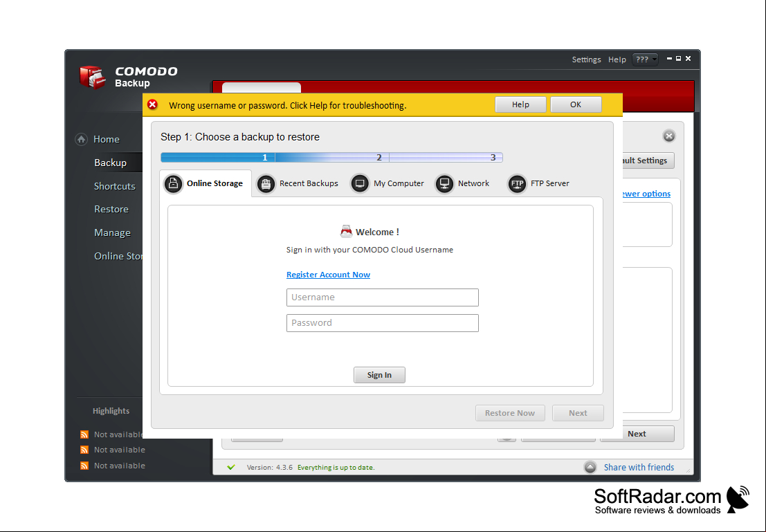Screen dimensions: 766x532
Task: Click third Not available highlight entry
Action: pos(120,466)
